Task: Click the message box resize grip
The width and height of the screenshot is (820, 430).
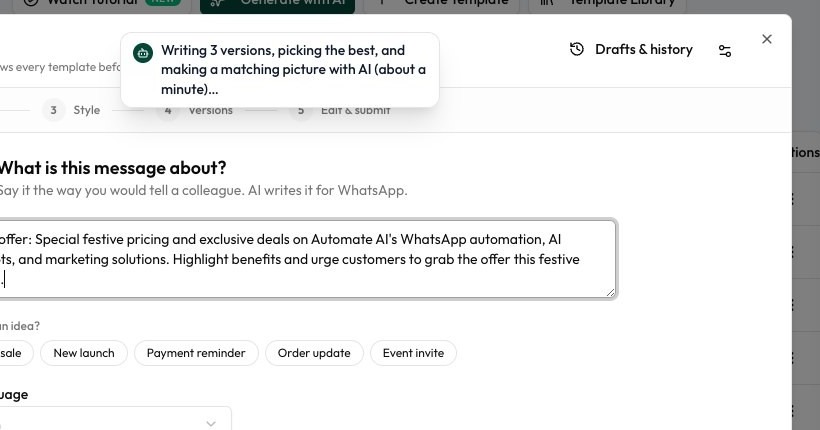Action: [x=610, y=292]
